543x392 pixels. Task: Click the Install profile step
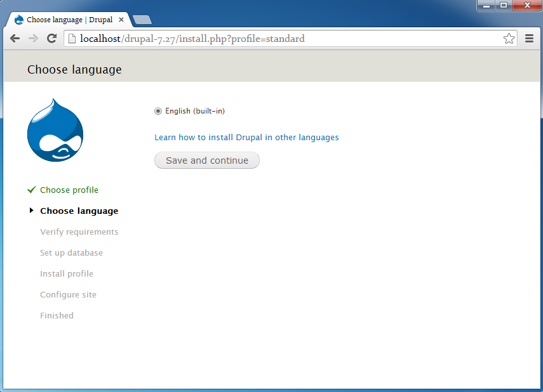coord(67,273)
